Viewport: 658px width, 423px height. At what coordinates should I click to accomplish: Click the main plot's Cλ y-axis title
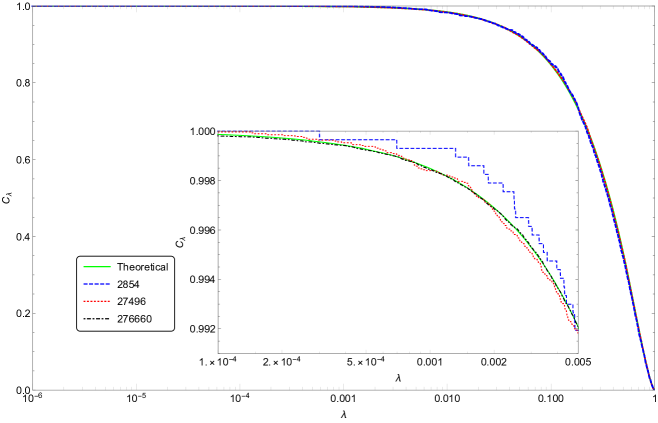(7, 198)
